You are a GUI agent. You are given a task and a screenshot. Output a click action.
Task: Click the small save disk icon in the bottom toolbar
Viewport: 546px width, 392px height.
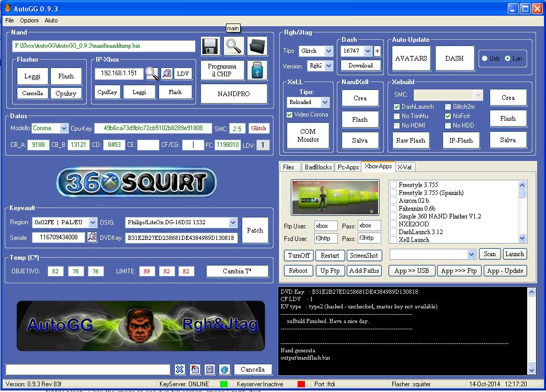pyautogui.click(x=210, y=370)
